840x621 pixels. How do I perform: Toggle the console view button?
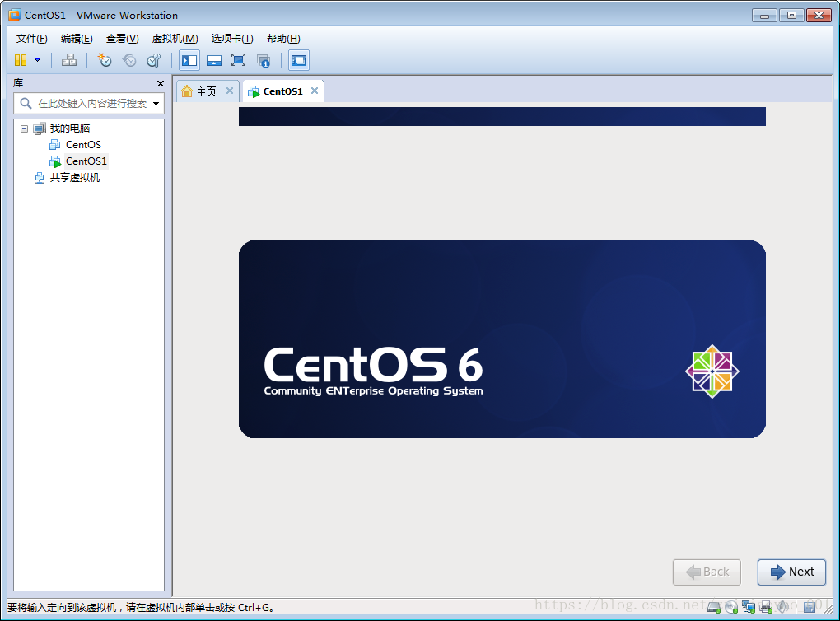tap(299, 60)
